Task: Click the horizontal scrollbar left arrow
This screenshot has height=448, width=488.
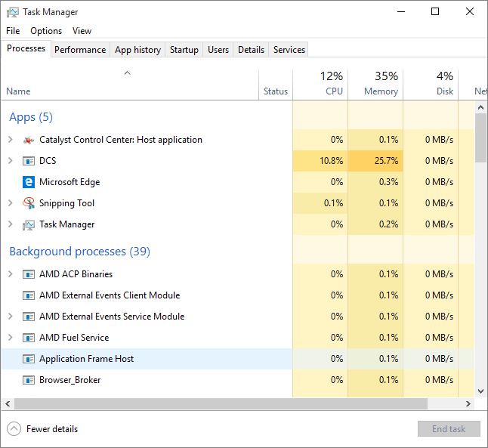Action: coord(8,403)
